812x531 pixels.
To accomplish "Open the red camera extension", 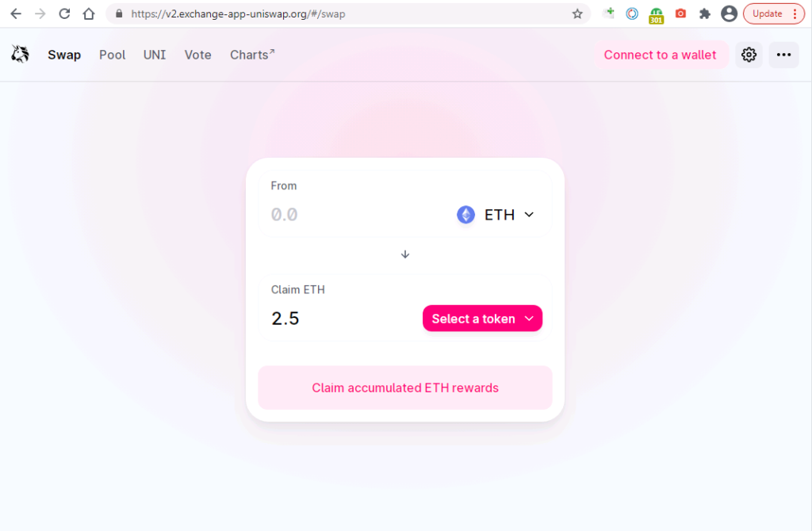I will [x=680, y=14].
